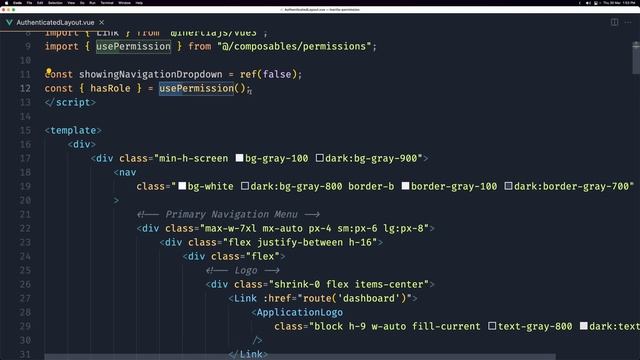The image size is (640, 360).
Task: Open the Terminal menu
Action: (107, 3)
